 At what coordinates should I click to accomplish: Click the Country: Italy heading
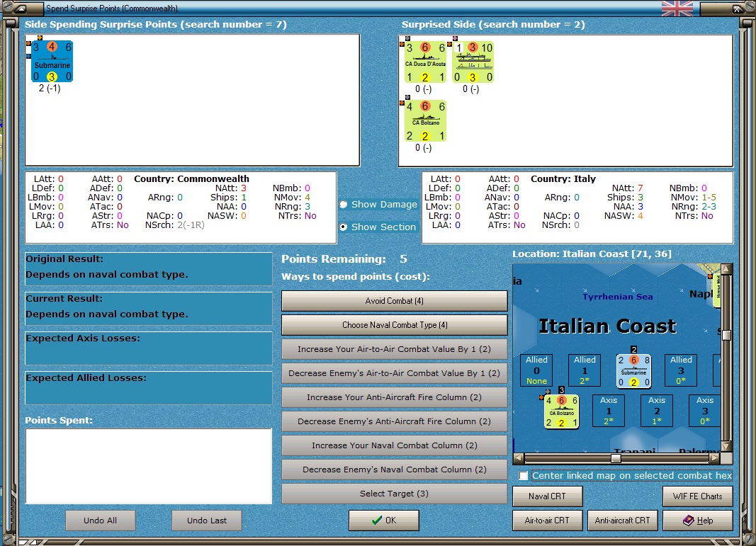pos(563,178)
